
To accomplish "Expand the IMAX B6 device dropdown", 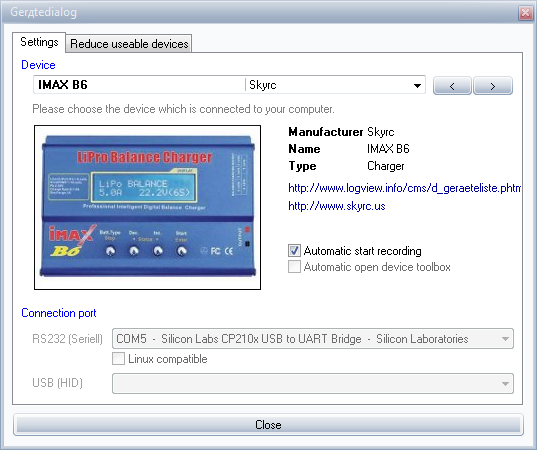I will pos(417,85).
